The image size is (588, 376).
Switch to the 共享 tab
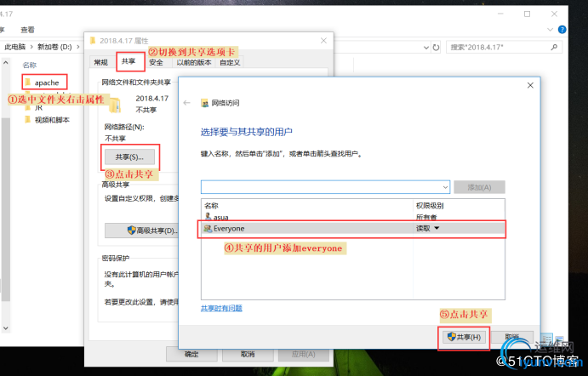pyautogui.click(x=128, y=61)
